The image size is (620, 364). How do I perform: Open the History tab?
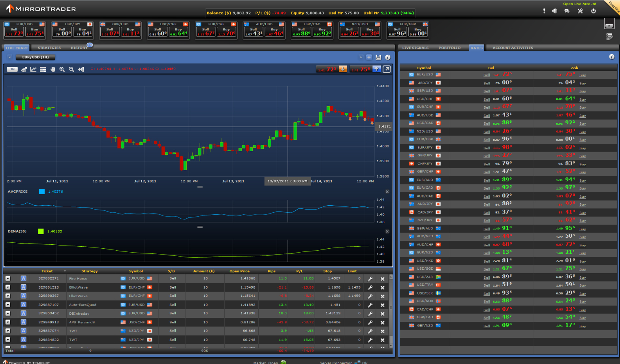point(79,48)
